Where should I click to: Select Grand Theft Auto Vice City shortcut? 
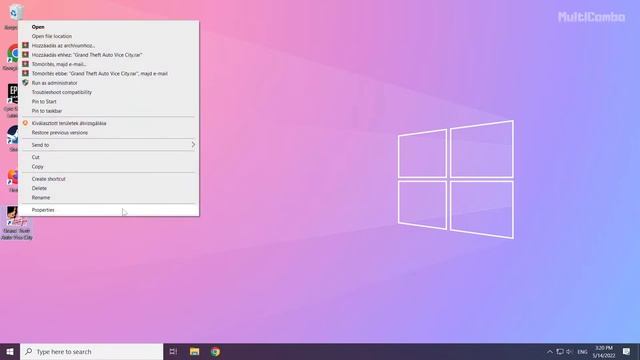pos(17,222)
